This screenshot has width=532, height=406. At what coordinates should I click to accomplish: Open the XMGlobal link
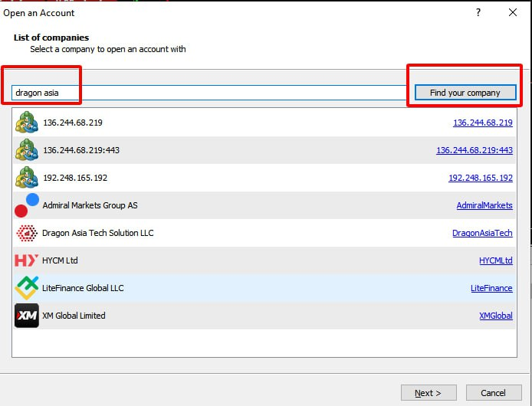(x=496, y=316)
